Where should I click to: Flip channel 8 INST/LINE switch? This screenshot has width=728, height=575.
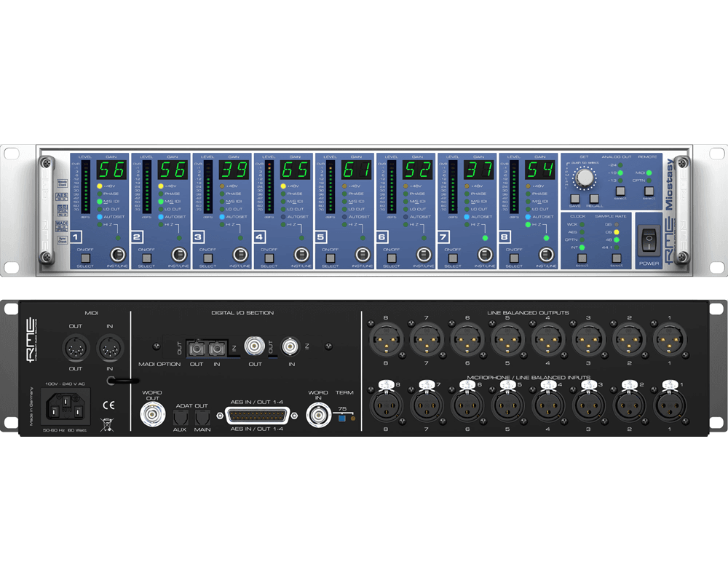pos(547,255)
